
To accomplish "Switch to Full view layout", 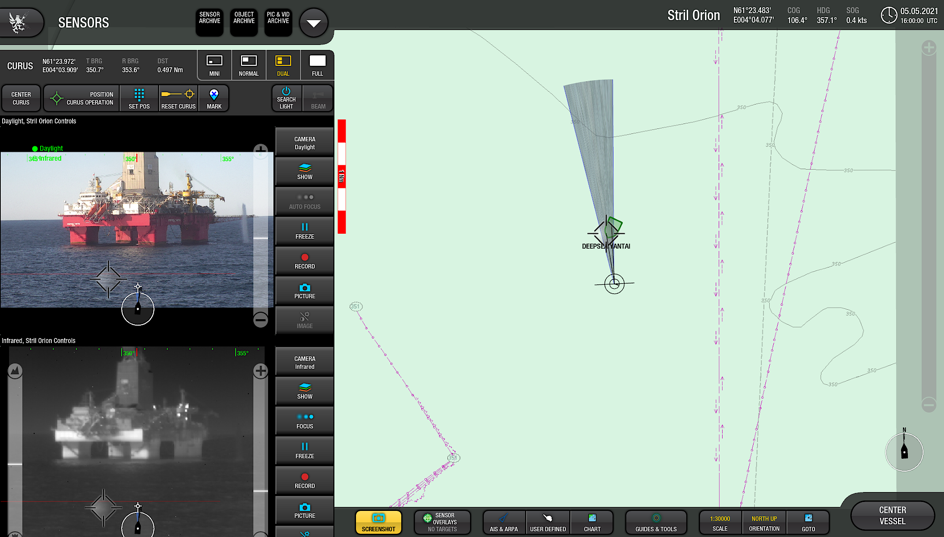I will pyautogui.click(x=317, y=66).
